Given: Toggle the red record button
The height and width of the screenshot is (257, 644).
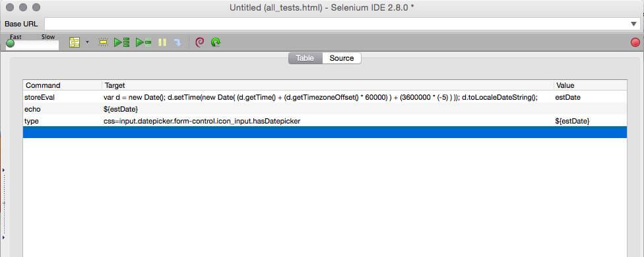Looking at the screenshot, I should coord(635,42).
